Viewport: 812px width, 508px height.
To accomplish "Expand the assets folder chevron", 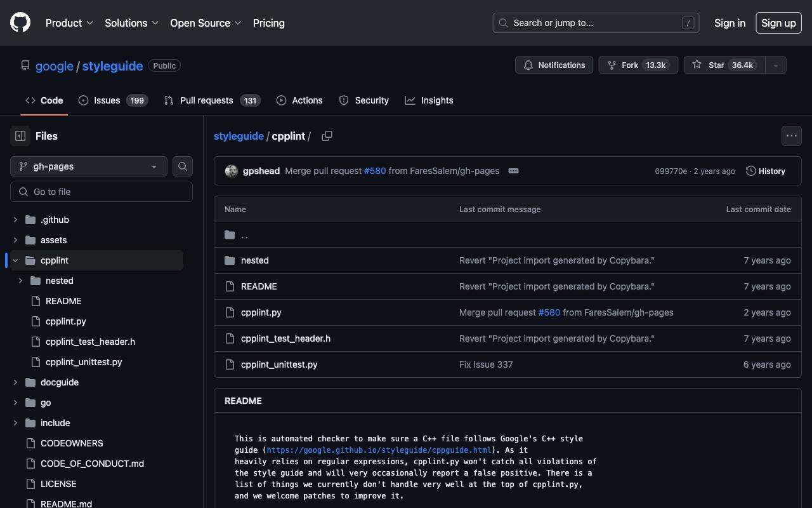I will 15,240.
